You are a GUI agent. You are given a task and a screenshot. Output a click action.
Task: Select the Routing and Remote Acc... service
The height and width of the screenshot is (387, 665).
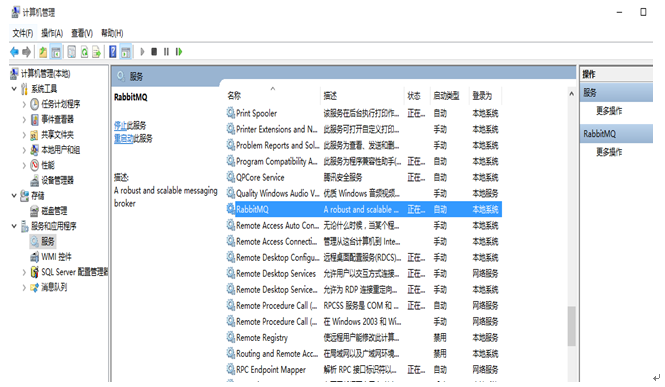(277, 354)
